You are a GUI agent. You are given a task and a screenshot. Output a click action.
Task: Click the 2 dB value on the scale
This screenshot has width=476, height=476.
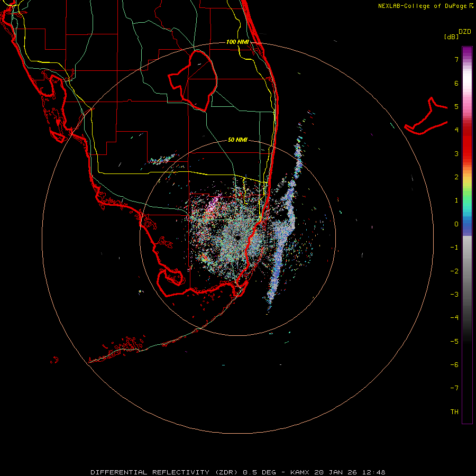(456, 177)
